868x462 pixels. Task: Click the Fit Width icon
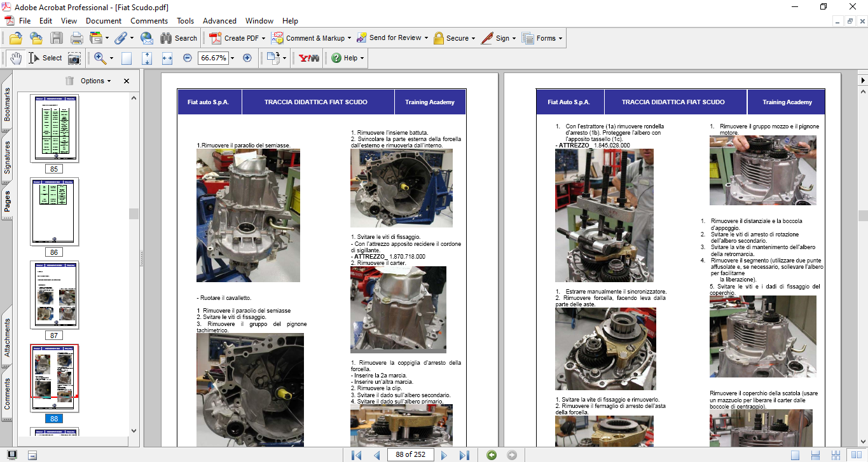tap(167, 58)
